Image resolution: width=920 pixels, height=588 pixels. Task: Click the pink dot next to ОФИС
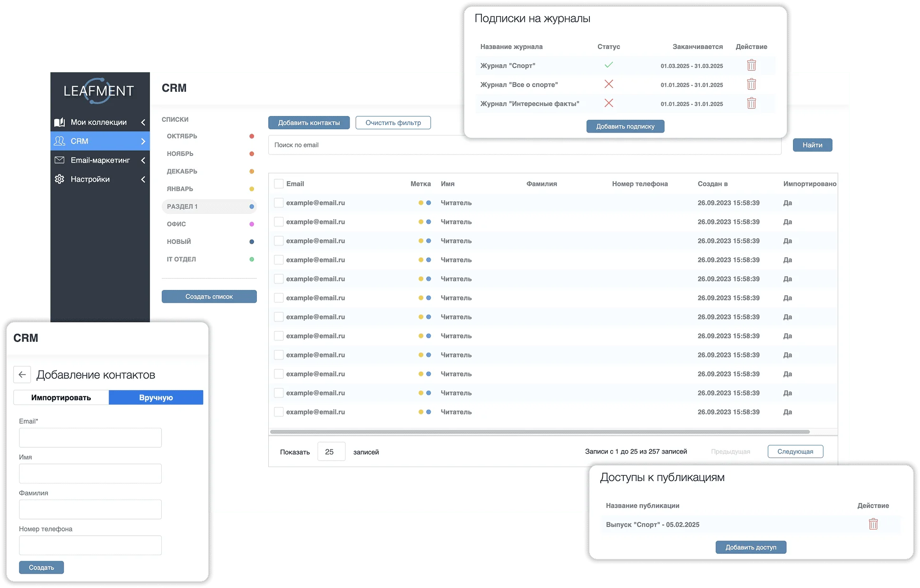pyautogui.click(x=252, y=224)
